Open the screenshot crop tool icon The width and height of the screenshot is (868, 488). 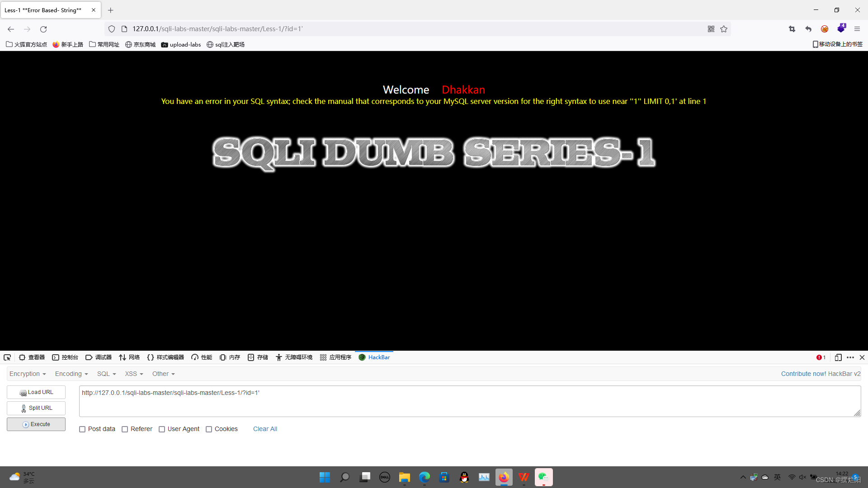pyautogui.click(x=792, y=29)
